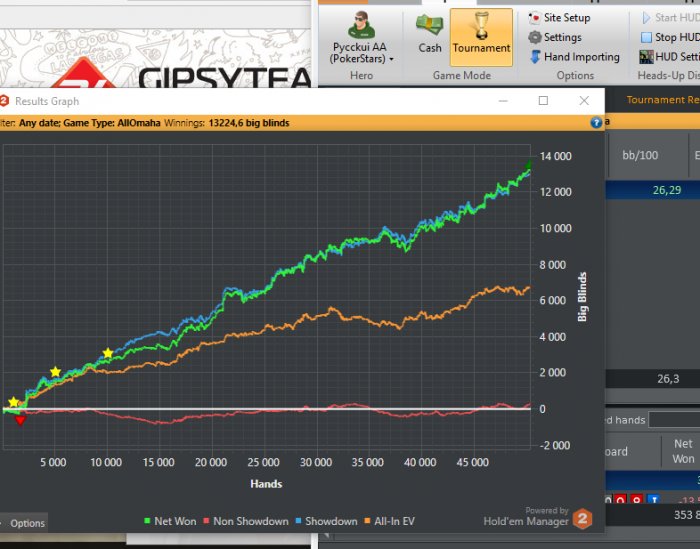This screenshot has height=549, width=700.
Task: Select the 26,29 bb/100 cell
Action: click(x=667, y=190)
